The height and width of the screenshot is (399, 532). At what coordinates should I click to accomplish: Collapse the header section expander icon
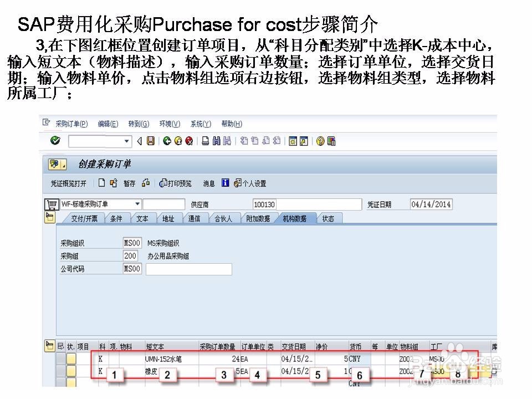[50, 217]
